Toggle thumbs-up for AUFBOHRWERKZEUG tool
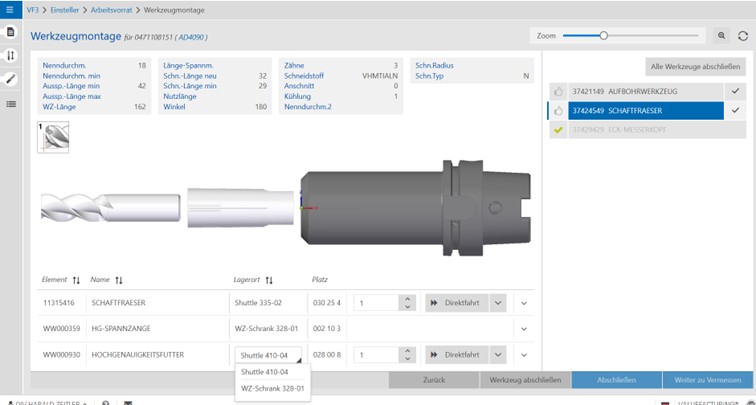756x405 pixels. point(558,91)
